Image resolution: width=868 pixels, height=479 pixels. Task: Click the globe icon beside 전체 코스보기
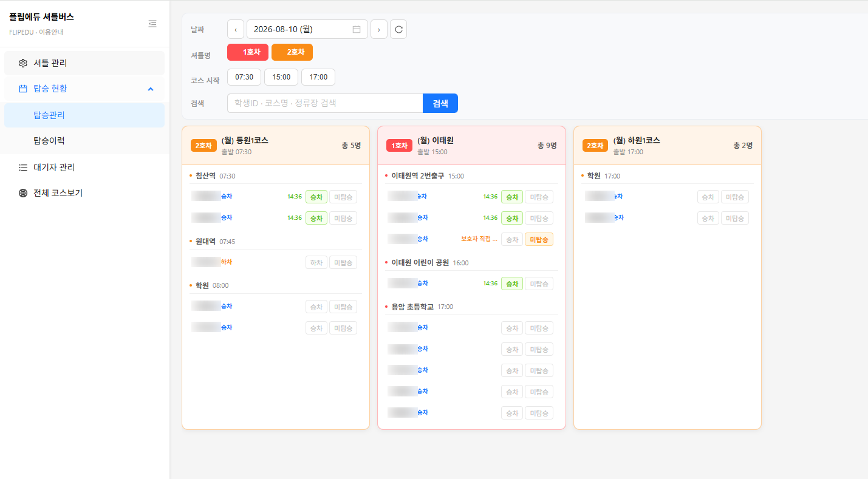tap(23, 193)
